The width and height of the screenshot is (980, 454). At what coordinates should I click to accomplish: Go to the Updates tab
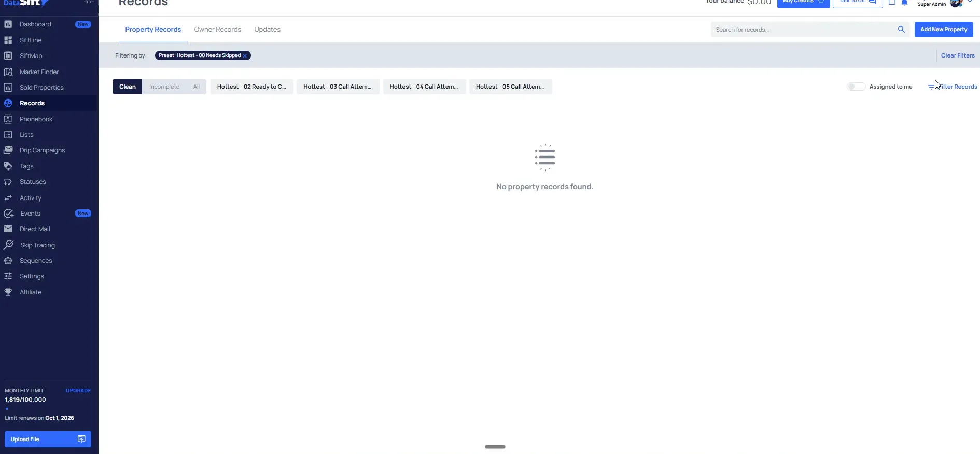268,30
